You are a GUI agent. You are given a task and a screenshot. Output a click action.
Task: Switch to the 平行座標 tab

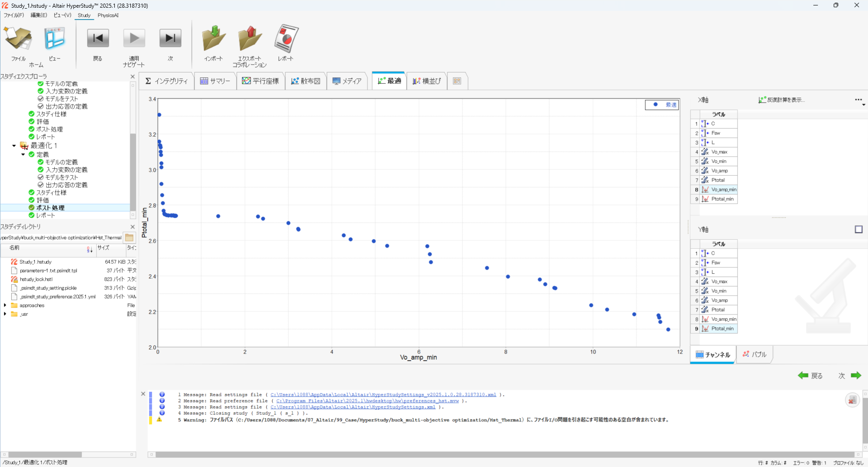260,81
